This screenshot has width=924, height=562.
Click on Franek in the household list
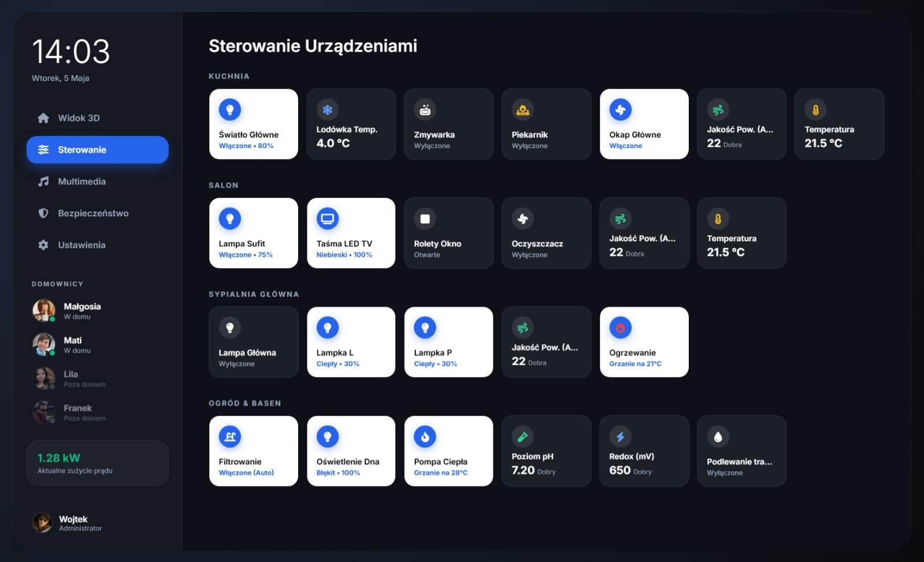coord(97,412)
